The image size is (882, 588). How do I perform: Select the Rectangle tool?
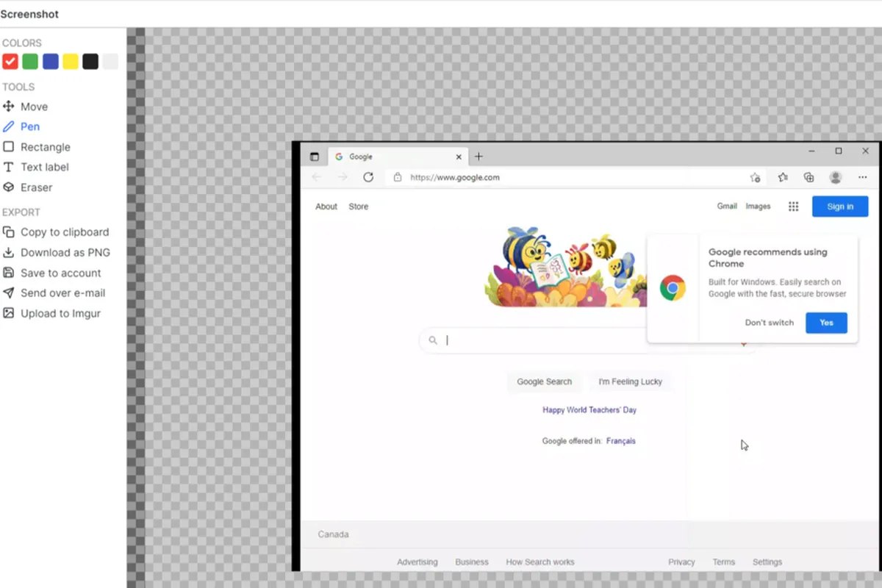coord(37,147)
